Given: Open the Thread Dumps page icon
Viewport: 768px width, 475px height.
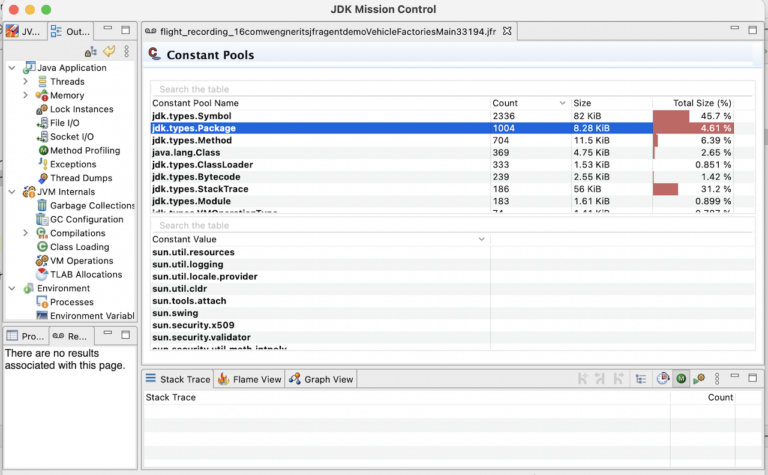Looking at the screenshot, I should tap(43, 178).
